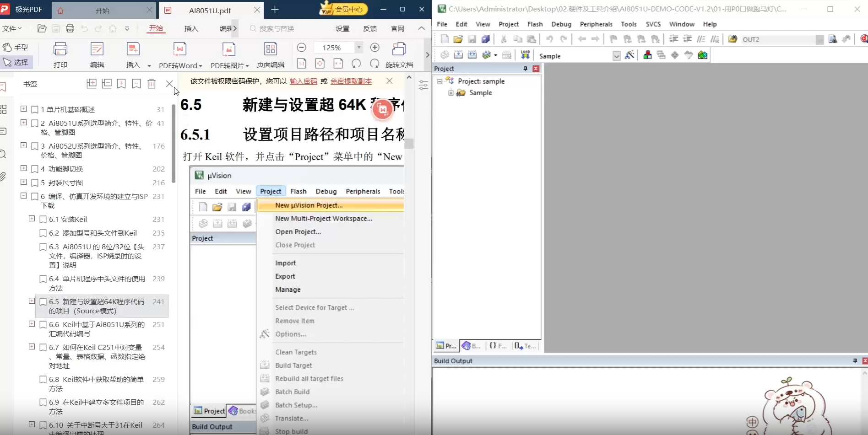Click the rotate counterclockwise icon in PDF ribbon
Viewport: 868px width, 435px height.
(356, 64)
